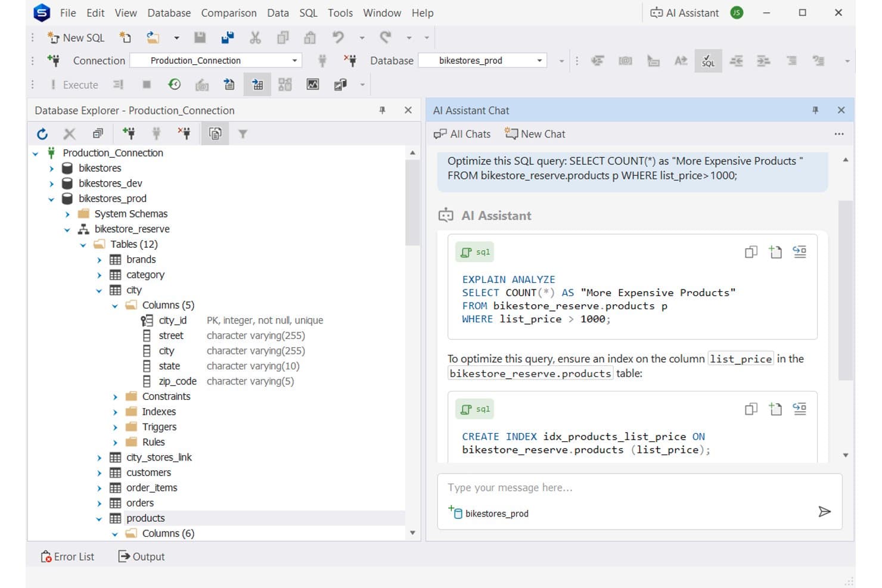This screenshot has height=588, width=882.
Task: Collapse the Tables (12) folder
Action: tap(83, 245)
